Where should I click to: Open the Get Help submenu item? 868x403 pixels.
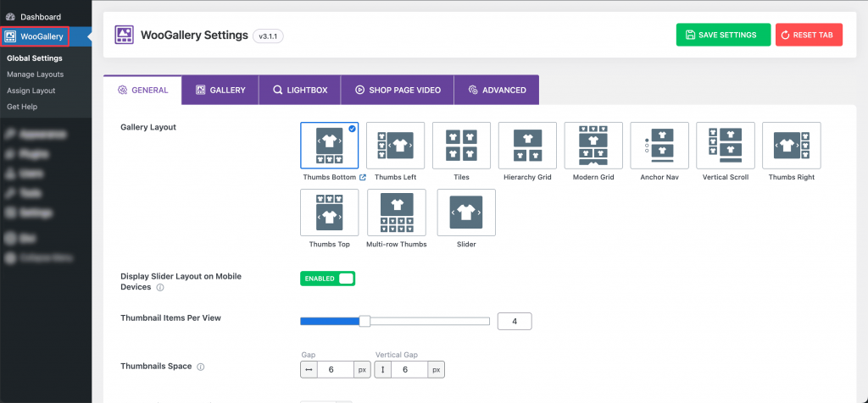point(21,106)
